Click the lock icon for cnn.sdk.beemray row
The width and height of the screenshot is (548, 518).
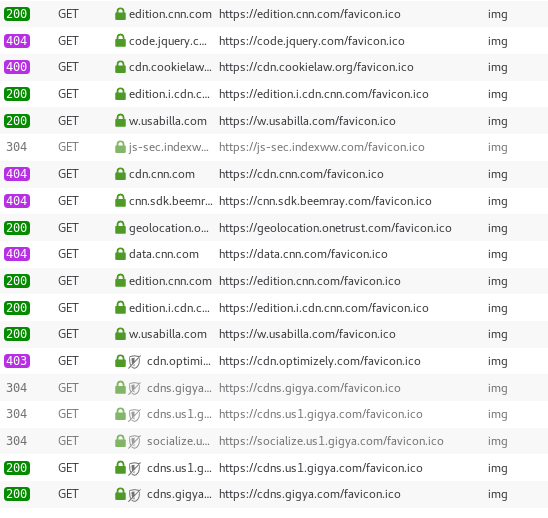[120, 201]
